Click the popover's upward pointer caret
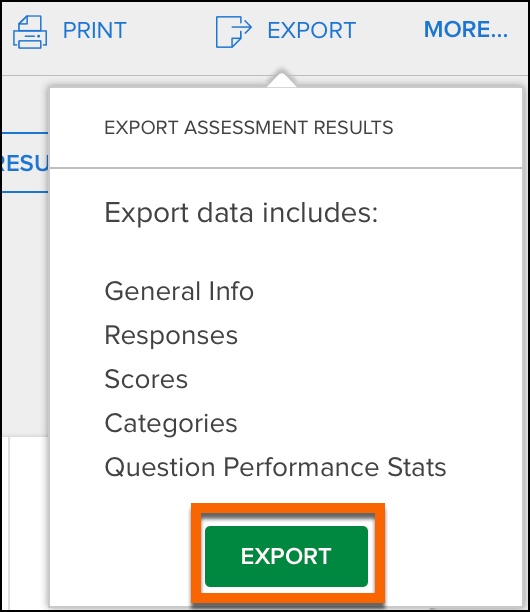The height and width of the screenshot is (612, 530). pos(281,79)
